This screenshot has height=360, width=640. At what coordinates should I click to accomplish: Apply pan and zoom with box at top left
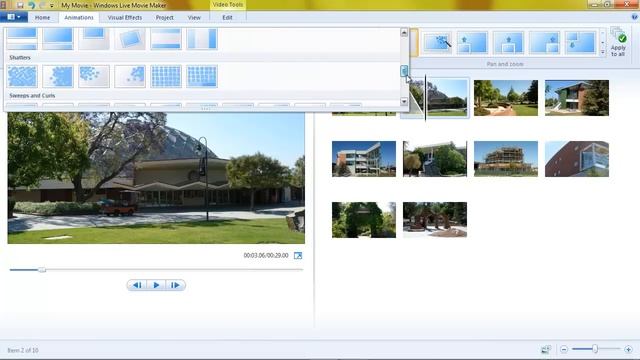[x=580, y=43]
